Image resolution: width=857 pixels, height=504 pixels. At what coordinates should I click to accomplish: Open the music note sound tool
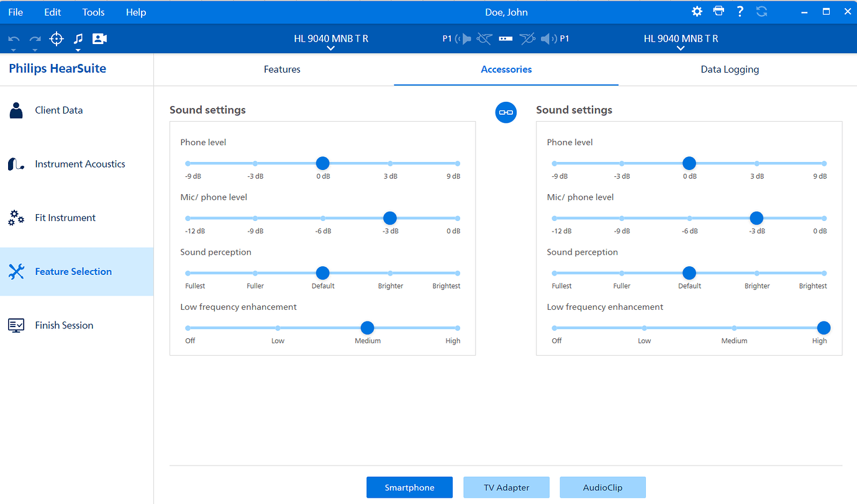click(x=78, y=38)
